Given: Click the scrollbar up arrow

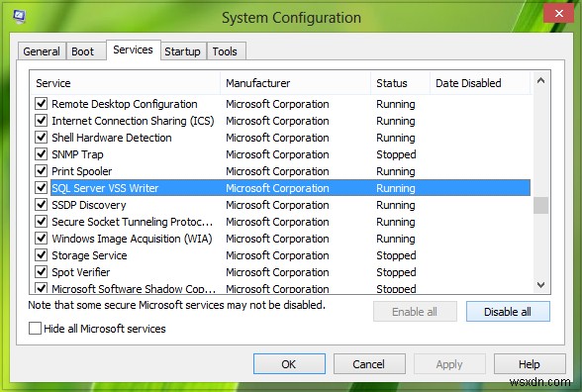Looking at the screenshot, I should (x=540, y=80).
